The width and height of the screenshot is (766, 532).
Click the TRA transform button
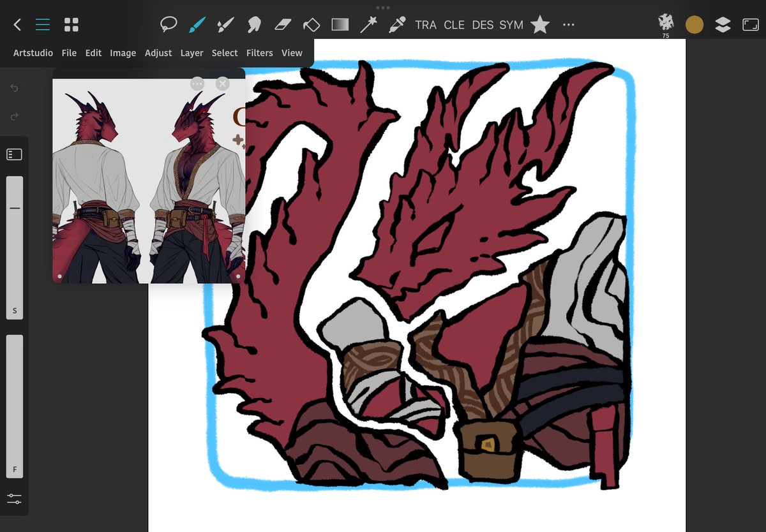[x=426, y=25]
